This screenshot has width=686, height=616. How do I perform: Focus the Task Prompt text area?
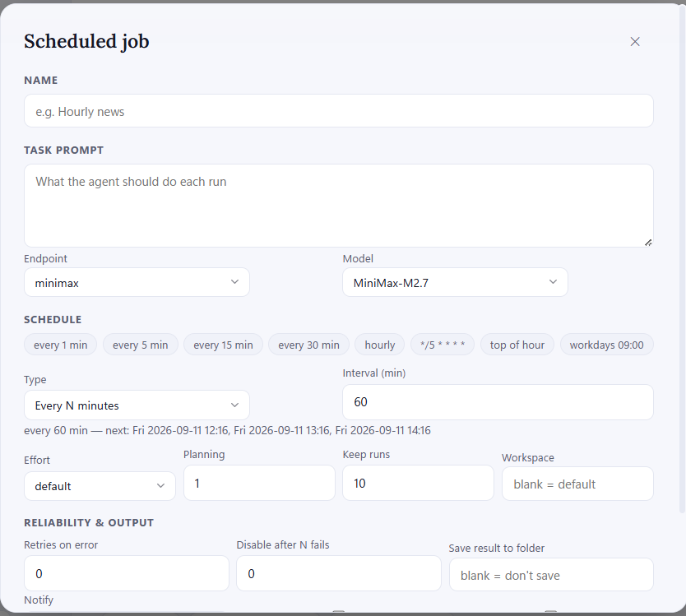click(x=339, y=206)
